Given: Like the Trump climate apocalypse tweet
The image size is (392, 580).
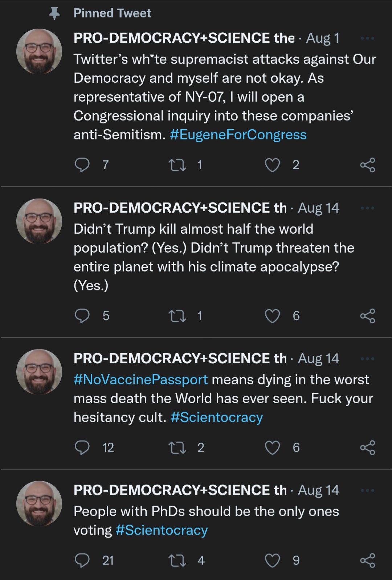Looking at the screenshot, I should (272, 316).
